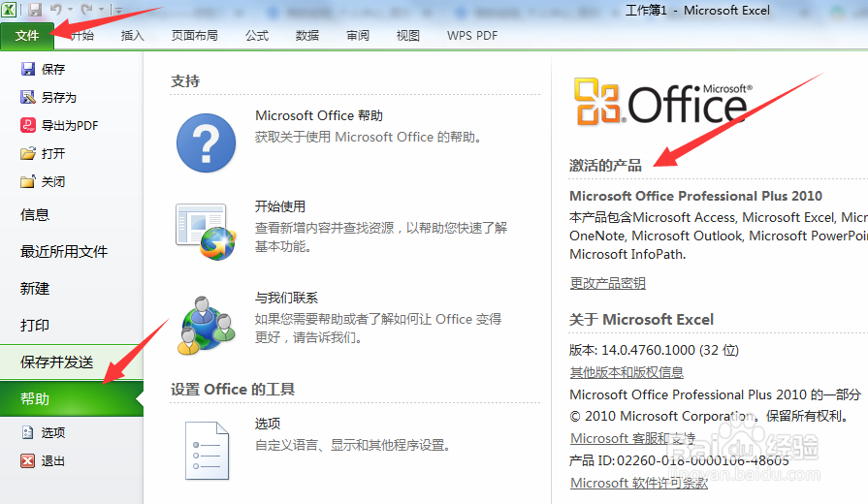Open the Redo history dropdown arrow
Image resolution: width=868 pixels, height=504 pixels.
(101, 10)
